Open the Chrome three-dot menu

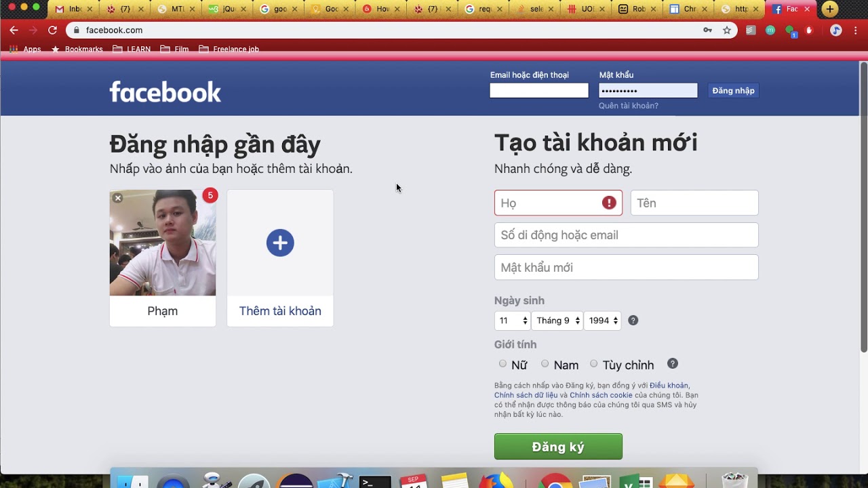pyautogui.click(x=856, y=30)
